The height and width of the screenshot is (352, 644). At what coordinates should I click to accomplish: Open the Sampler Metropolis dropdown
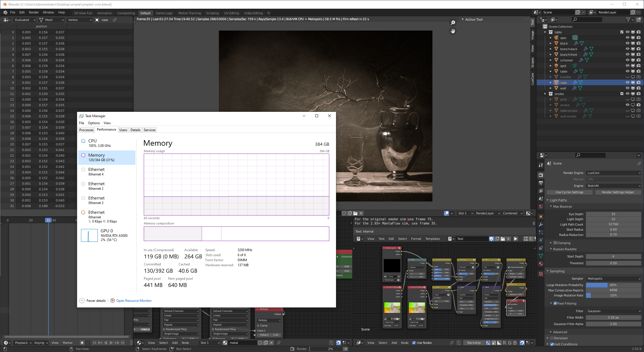coord(613,279)
